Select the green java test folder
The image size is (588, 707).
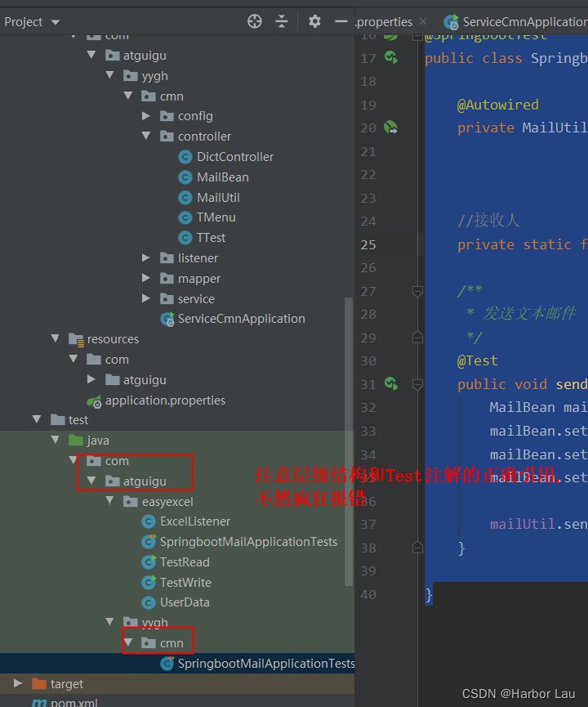click(x=98, y=441)
